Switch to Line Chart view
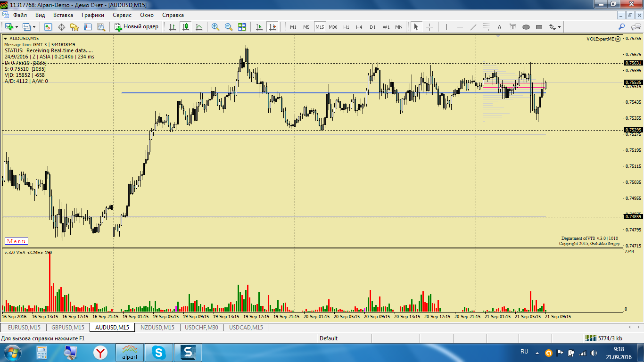644x362 pixels. point(199,27)
